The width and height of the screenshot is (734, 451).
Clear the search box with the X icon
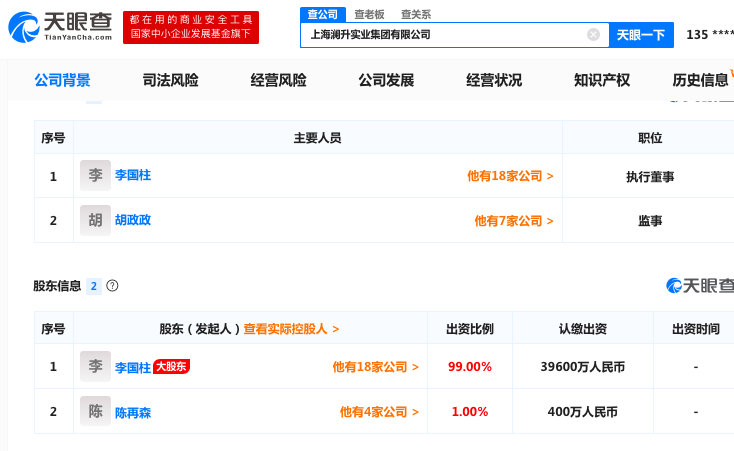[593, 35]
